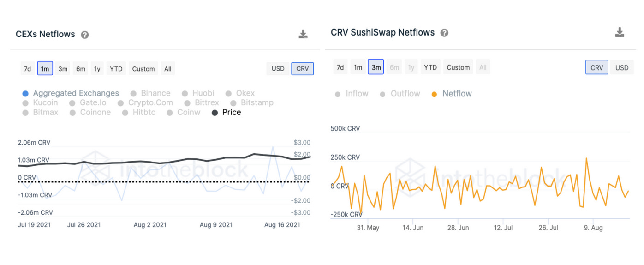
Task: Show the Binance series in legend
Action: [150, 93]
